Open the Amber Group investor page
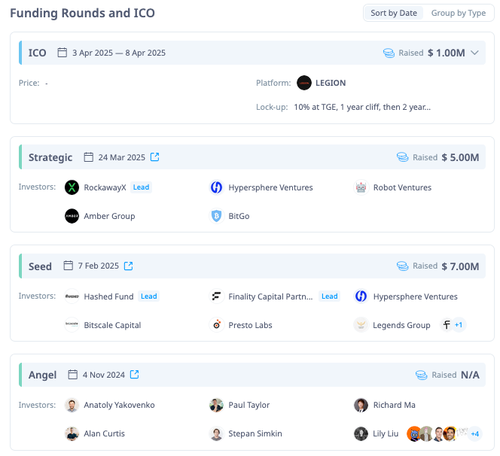Image resolution: width=500 pixels, height=456 pixels. click(109, 216)
